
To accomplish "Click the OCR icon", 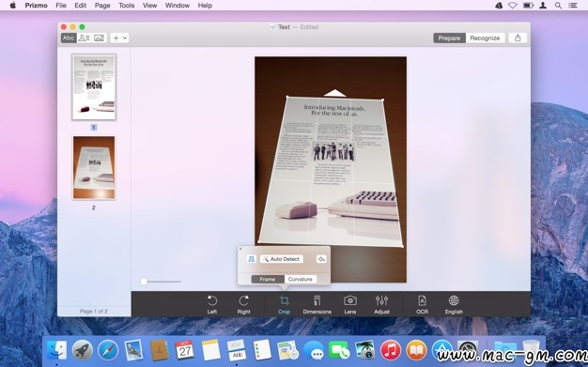I will [x=422, y=304].
